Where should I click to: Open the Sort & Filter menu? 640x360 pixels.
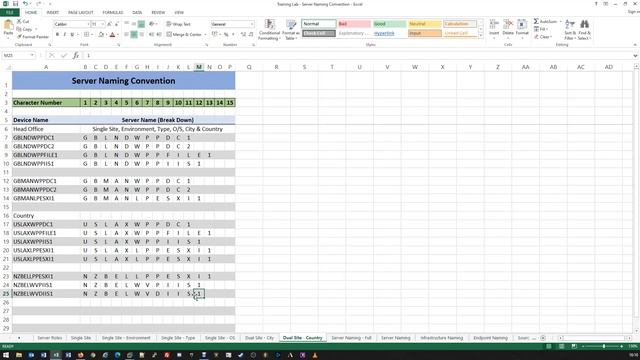point(569,30)
